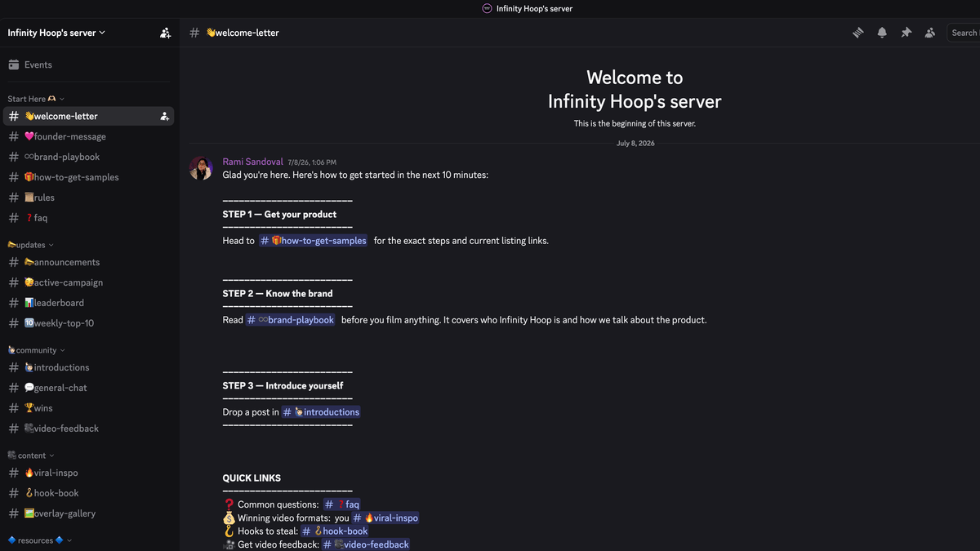Image resolution: width=980 pixels, height=551 pixels.
Task: Follow brand-playbook link in Step 2
Action: 291,320
